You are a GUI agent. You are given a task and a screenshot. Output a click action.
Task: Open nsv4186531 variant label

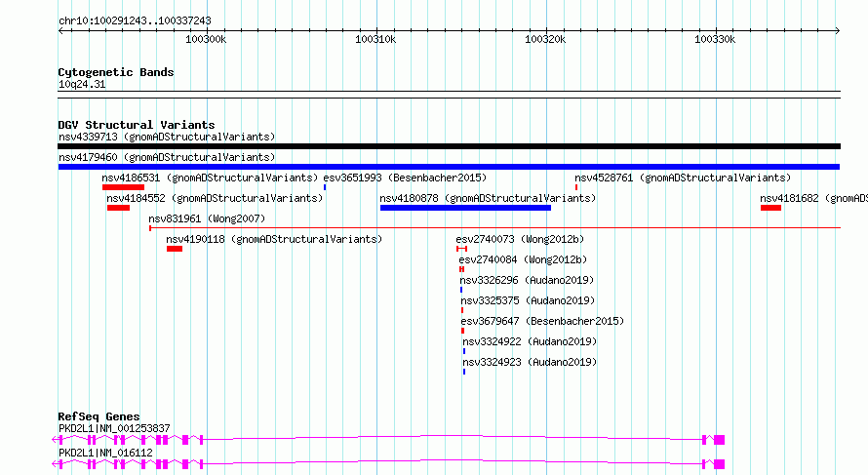210,178
